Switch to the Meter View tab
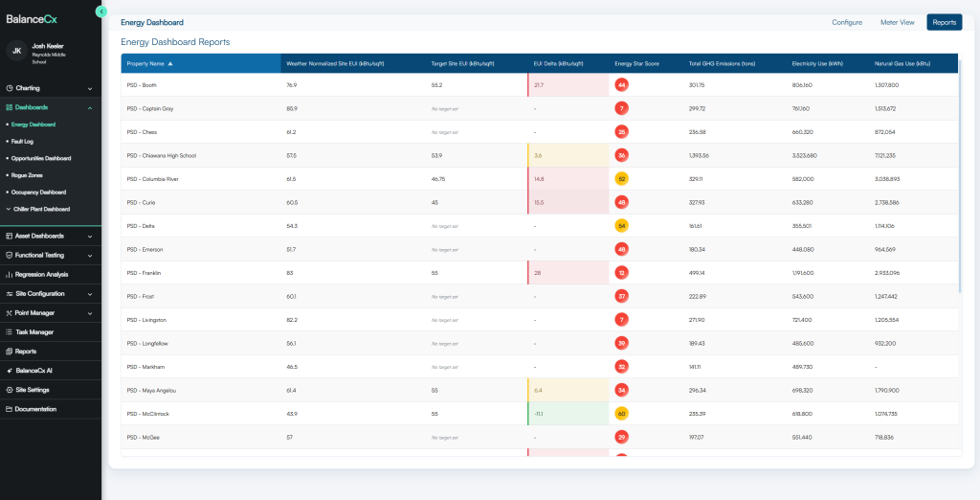The width and height of the screenshot is (980, 500). pyautogui.click(x=897, y=23)
